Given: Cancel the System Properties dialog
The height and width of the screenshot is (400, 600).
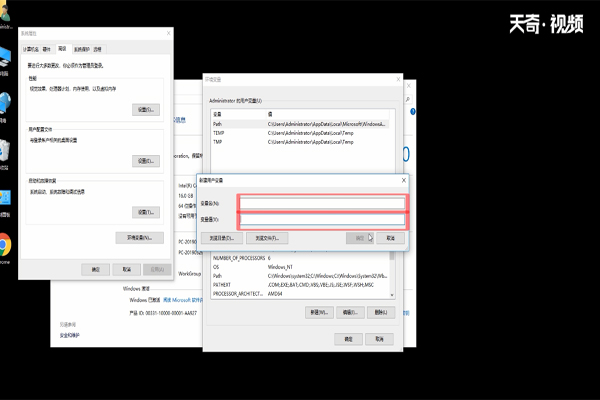Looking at the screenshot, I should point(127,269).
